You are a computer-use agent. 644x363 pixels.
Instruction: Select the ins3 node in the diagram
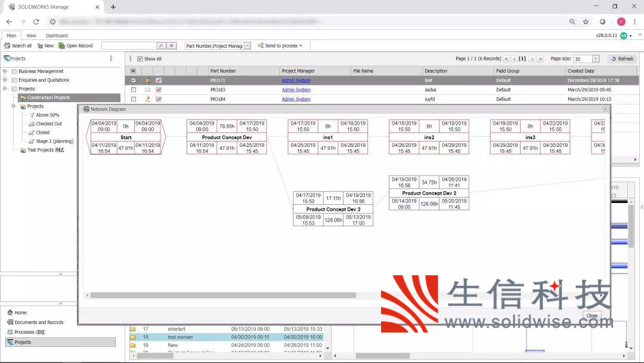pos(530,137)
